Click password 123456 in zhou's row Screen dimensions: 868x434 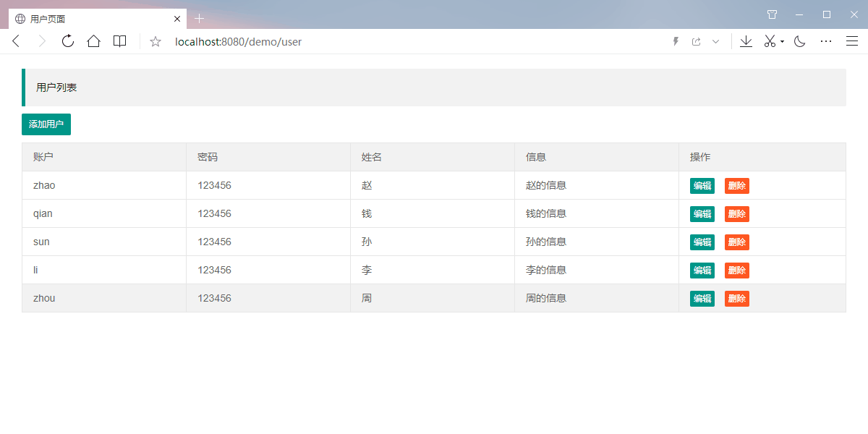pos(214,298)
